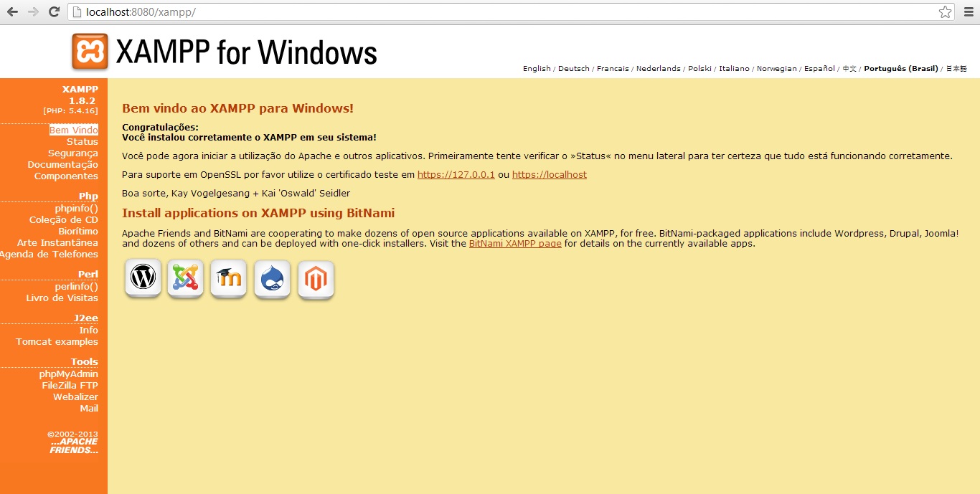Switch language to Chinese (中文)
The height and width of the screenshot is (494, 980).
(849, 69)
